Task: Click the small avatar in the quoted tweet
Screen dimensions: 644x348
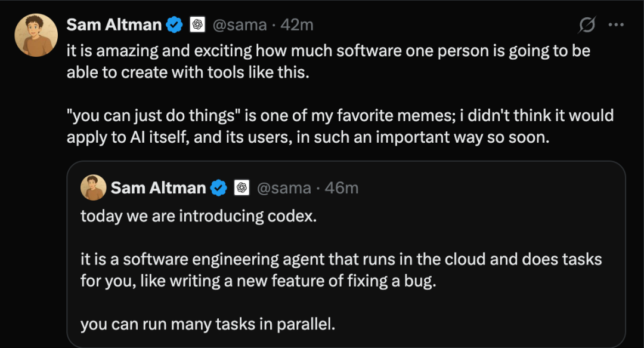Action: tap(93, 188)
